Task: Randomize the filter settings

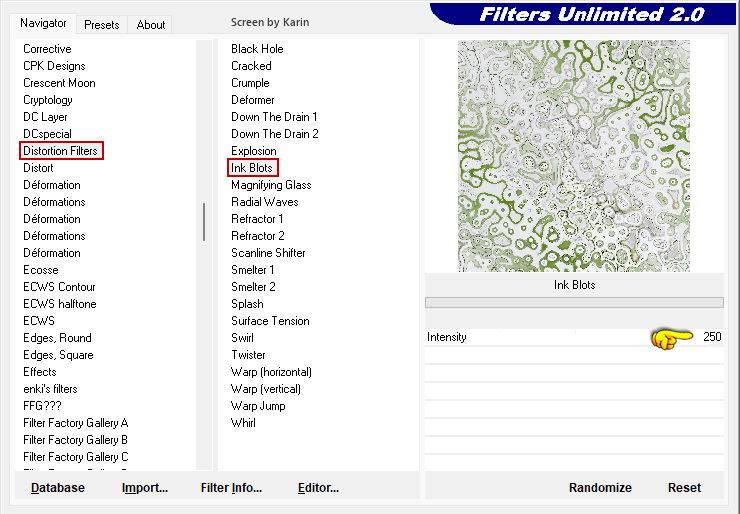Action: coord(600,488)
